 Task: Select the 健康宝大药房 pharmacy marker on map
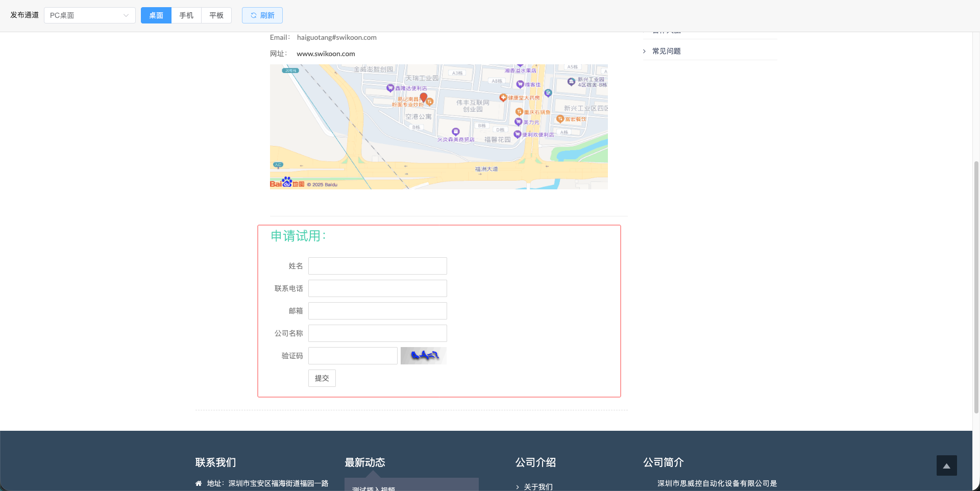503,97
